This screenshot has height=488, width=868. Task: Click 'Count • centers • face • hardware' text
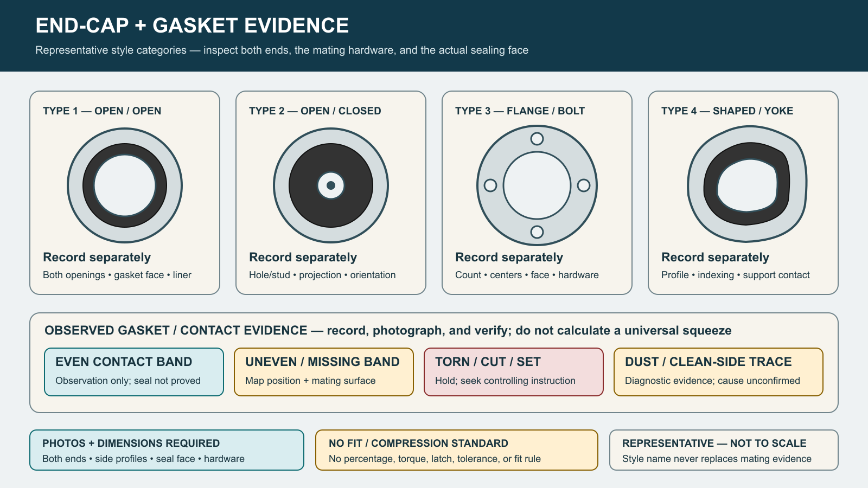527,275
